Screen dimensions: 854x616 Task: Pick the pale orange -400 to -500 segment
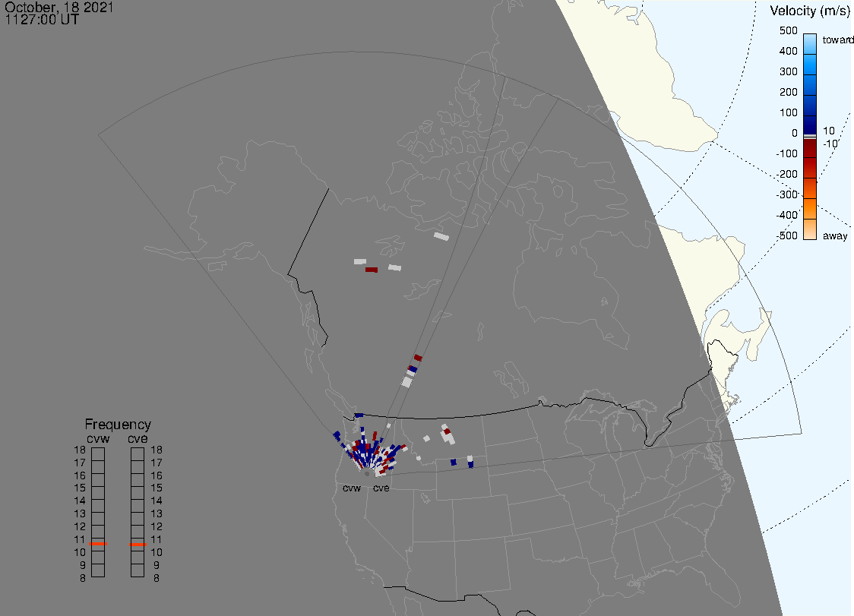(810, 229)
